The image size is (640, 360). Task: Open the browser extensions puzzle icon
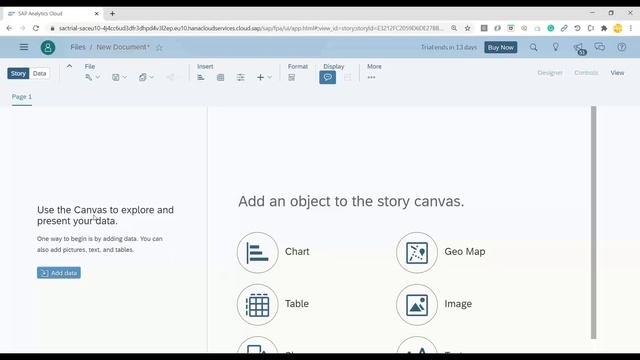[604, 28]
